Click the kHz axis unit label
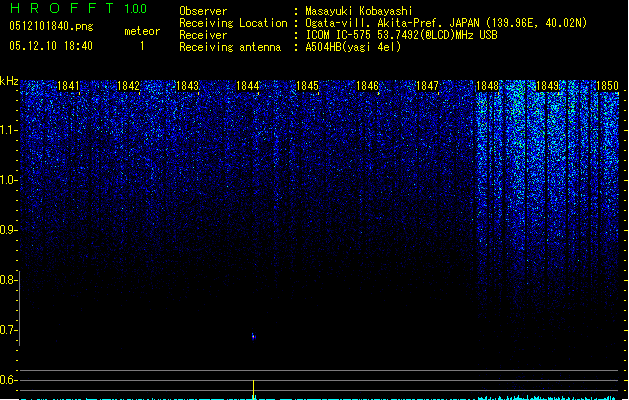The image size is (629, 400). point(9,81)
